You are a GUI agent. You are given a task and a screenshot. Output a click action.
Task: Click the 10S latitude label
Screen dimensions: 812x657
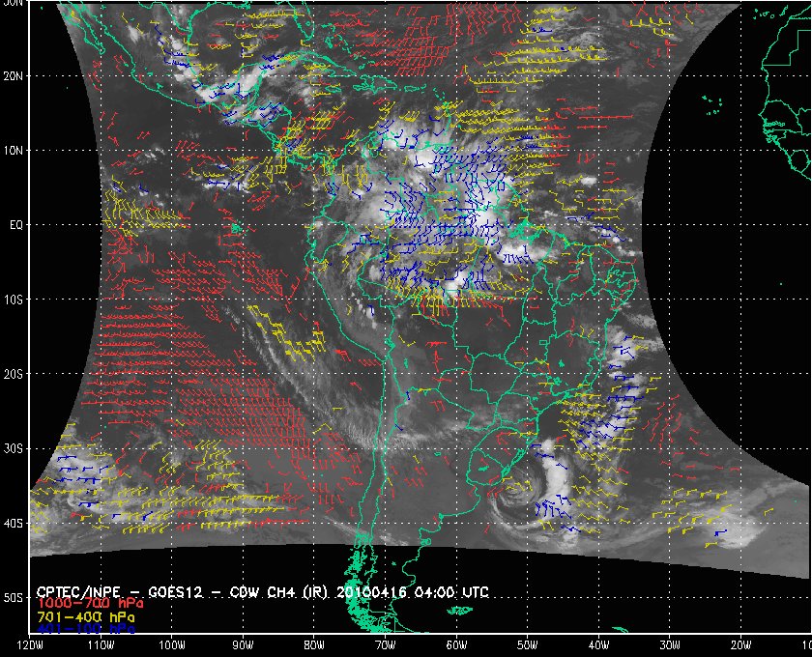point(13,300)
